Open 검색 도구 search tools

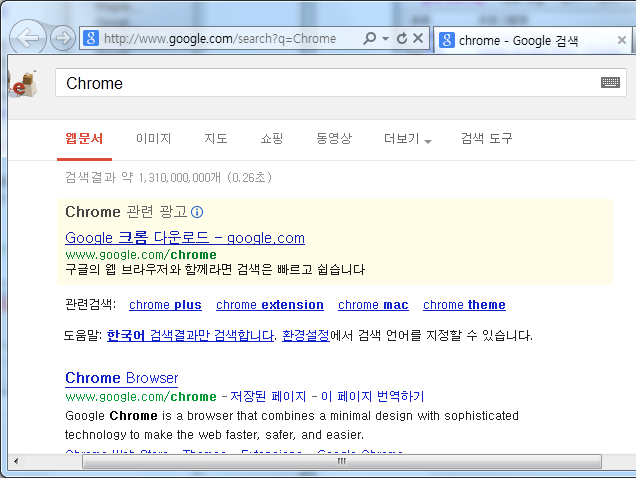click(487, 139)
